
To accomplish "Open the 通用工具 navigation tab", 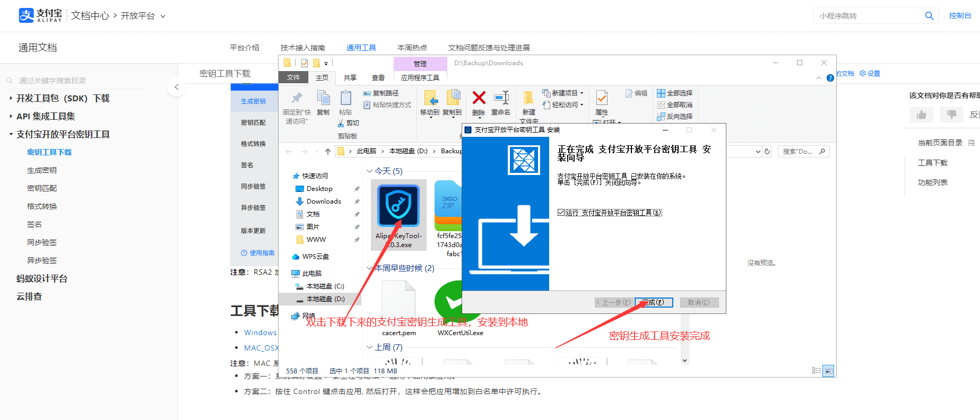I will tap(361, 48).
